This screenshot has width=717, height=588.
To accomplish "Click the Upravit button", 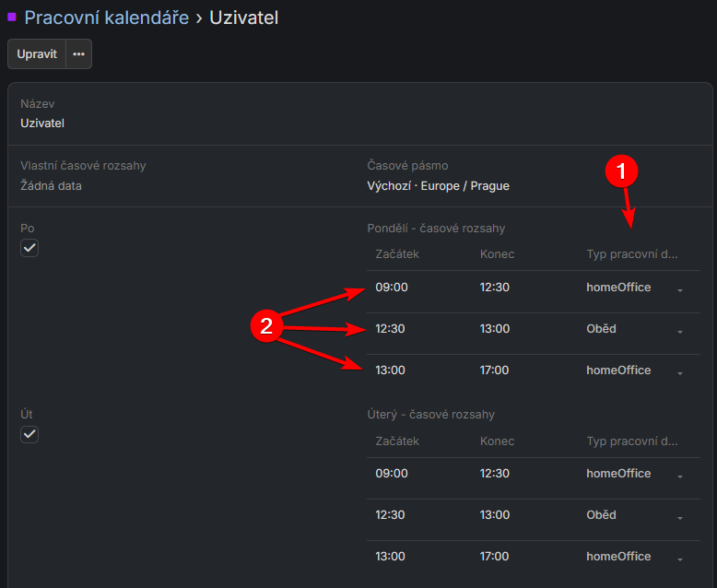I will [x=37, y=54].
